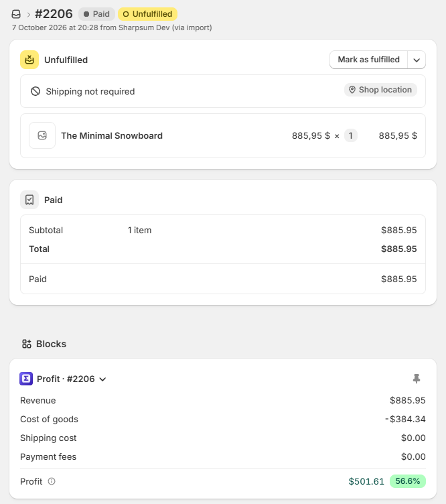Image resolution: width=446 pixels, height=504 pixels.
Task: Click the Payment fees value $0.00
Action: pos(413,457)
